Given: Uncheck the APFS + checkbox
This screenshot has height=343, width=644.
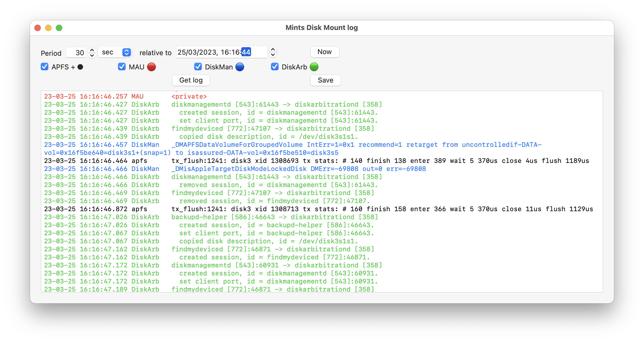Looking at the screenshot, I should click(45, 67).
